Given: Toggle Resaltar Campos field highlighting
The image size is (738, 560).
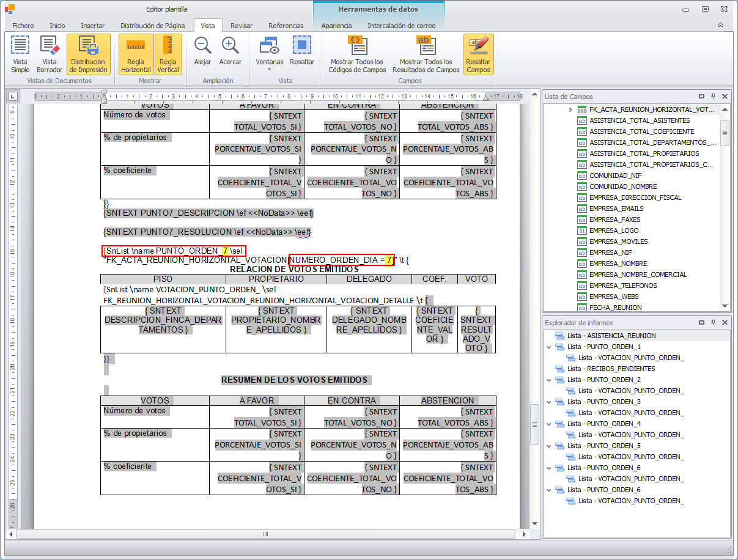Looking at the screenshot, I should [478, 54].
